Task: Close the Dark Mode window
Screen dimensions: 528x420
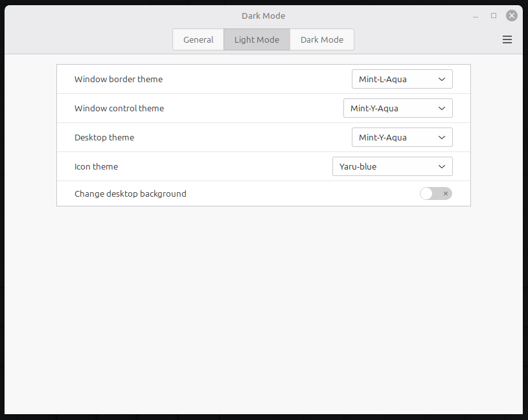Action: click(512, 16)
